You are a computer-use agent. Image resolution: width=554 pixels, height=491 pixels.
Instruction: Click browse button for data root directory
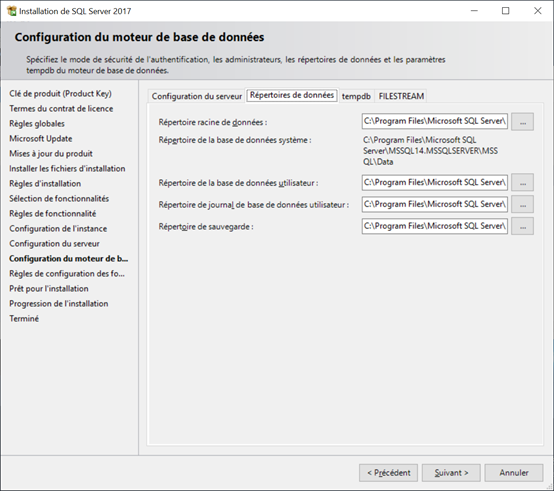(522, 122)
